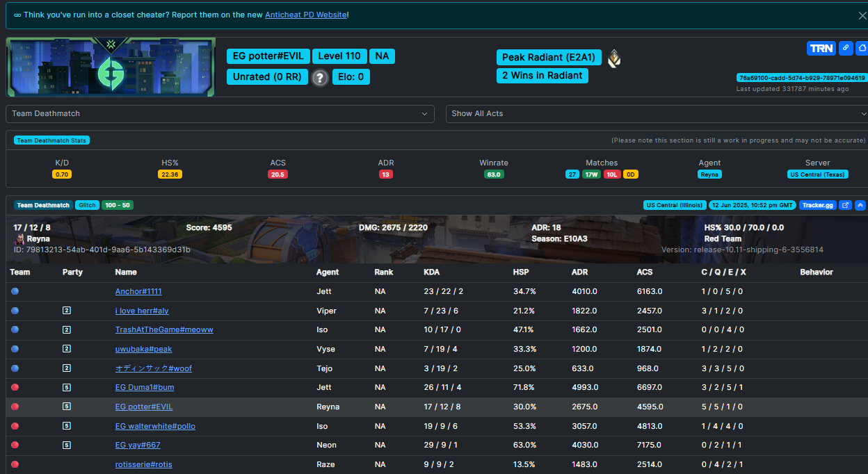Open TrashAtTheGame#meoww player profile
This screenshot has height=474, width=868.
[164, 329]
